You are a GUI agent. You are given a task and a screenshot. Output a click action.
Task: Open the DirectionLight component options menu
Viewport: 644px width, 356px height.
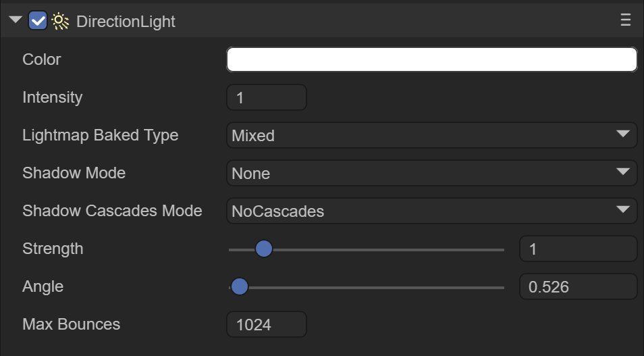click(x=625, y=21)
